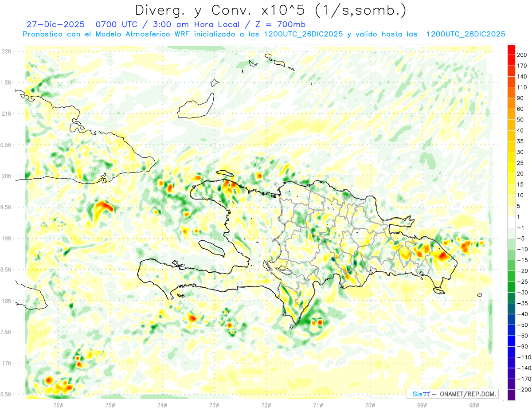Click the "76W" longitude label
The height and width of the screenshot is (411, 532).
[x=59, y=404]
